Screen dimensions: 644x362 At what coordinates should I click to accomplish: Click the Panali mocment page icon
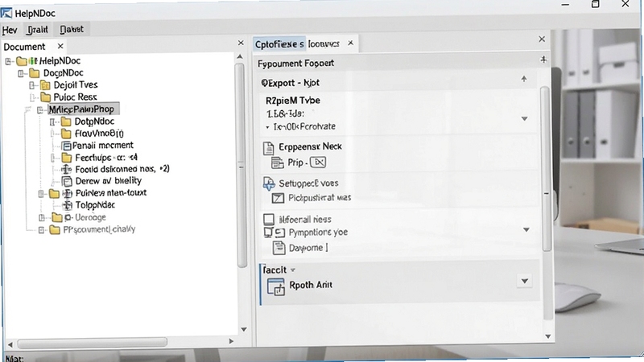[66, 146]
